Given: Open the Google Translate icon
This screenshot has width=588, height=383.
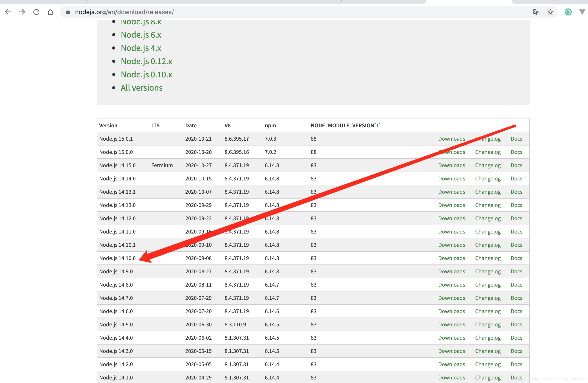Looking at the screenshot, I should click(x=536, y=12).
